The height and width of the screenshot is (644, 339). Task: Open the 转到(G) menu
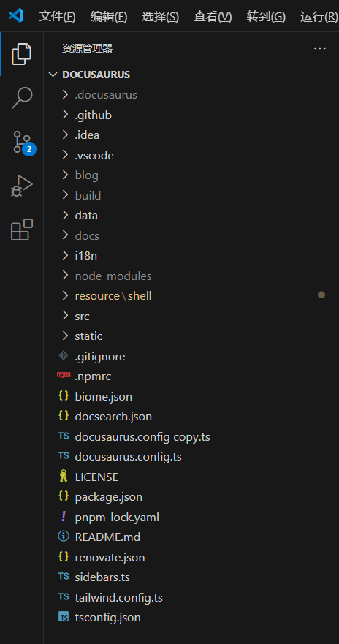(x=266, y=16)
